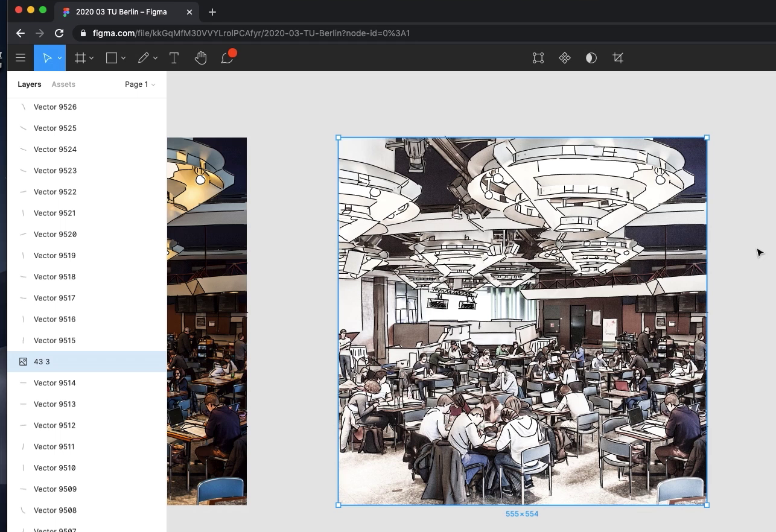Click the Use as Mask icon
Image resolution: width=776 pixels, height=532 pixels.
[x=591, y=58]
